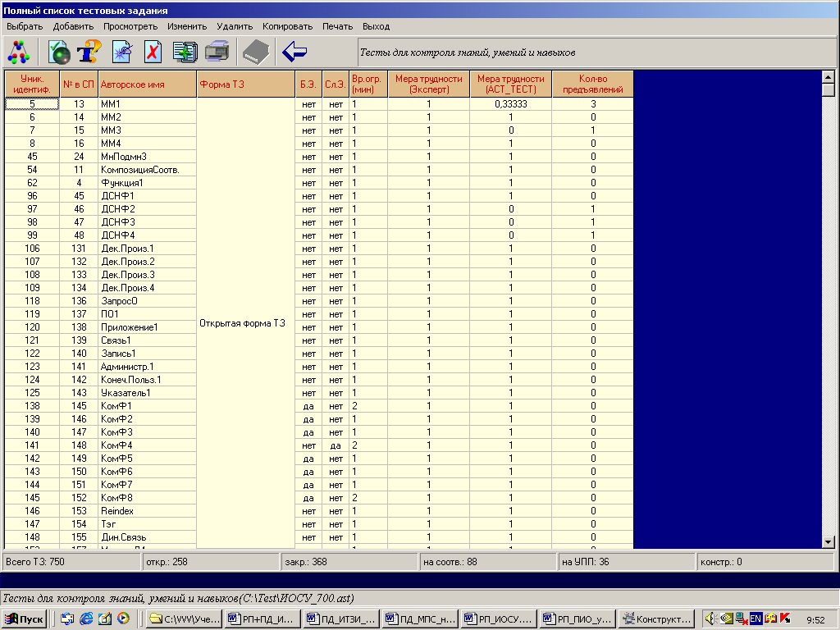The height and width of the screenshot is (630, 840).
Task: Click the colored molecule select icon
Action: [x=18, y=52]
